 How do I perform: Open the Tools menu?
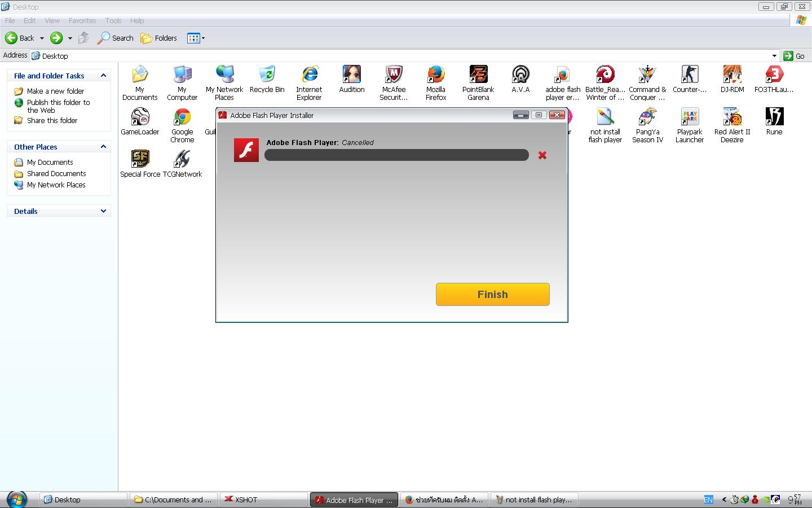(113, 20)
